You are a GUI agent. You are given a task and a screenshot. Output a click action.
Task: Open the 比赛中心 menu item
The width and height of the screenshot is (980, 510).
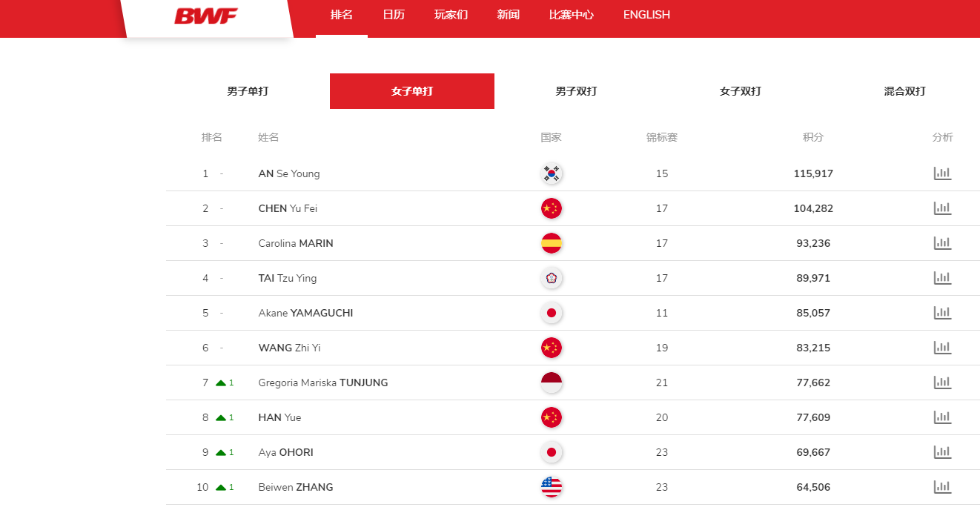point(572,15)
